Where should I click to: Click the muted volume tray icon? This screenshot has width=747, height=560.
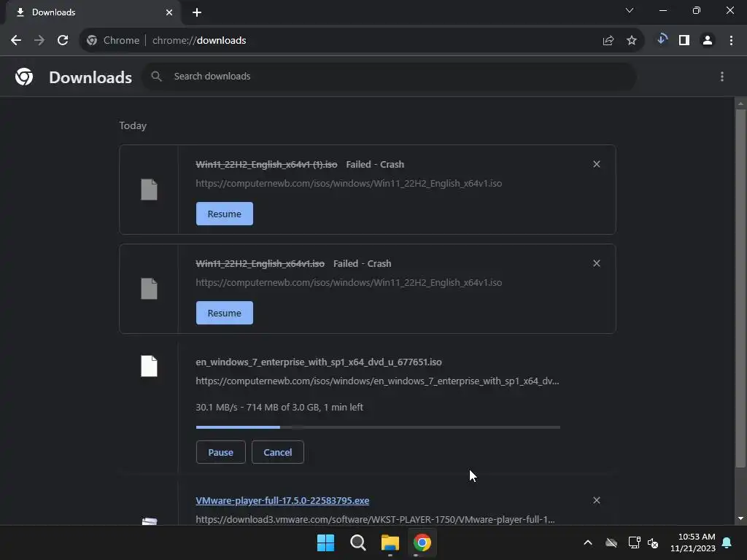coord(653,542)
